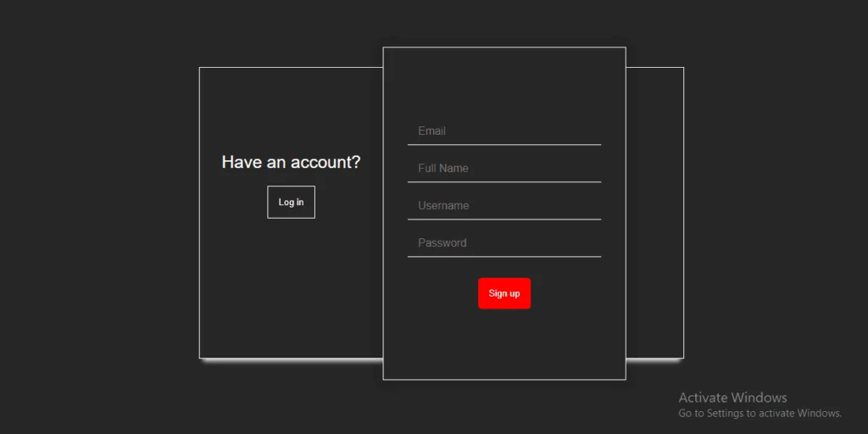Click the Email input field
Viewport: 868px width, 434px height.
click(x=504, y=131)
